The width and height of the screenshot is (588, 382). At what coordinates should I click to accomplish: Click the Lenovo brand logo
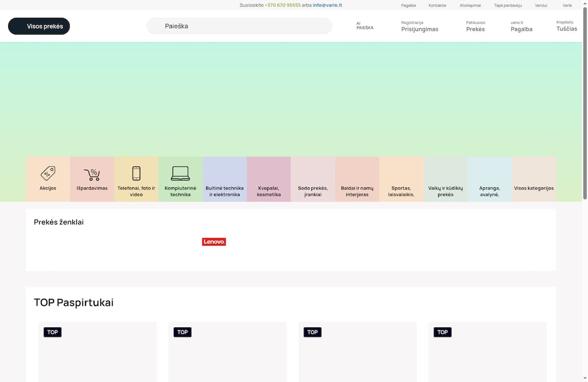click(214, 242)
